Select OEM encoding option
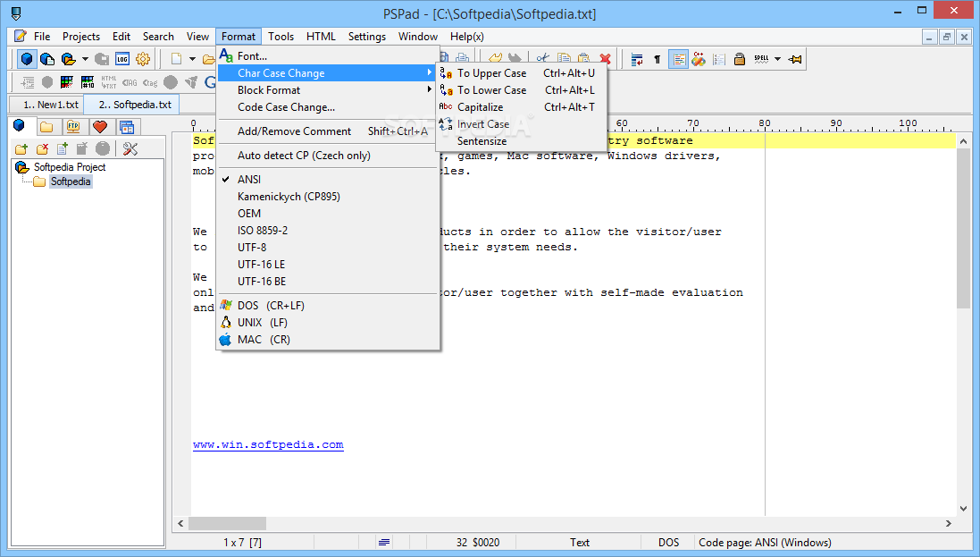This screenshot has width=980, height=557. coord(328,214)
